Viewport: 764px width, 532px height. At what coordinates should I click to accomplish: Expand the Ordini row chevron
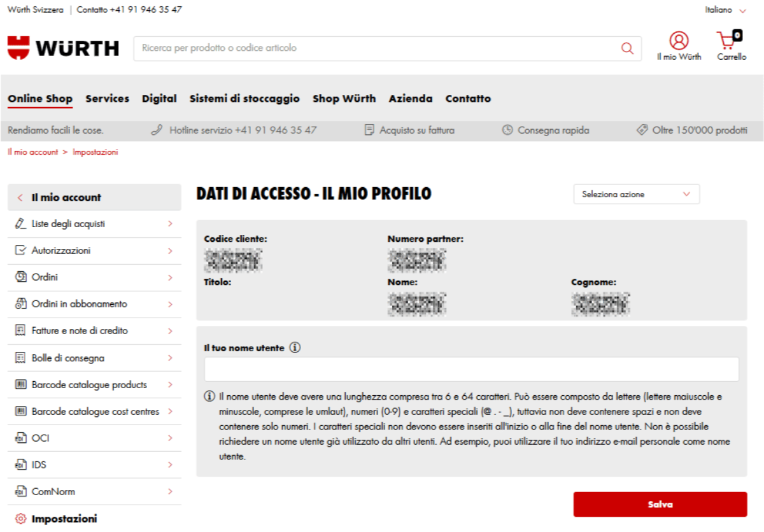point(170,277)
